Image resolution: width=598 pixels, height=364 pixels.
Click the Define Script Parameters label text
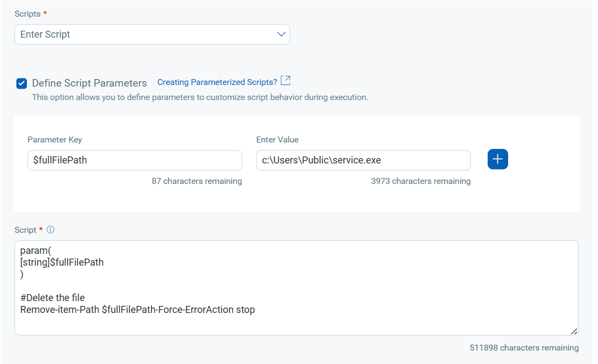point(89,83)
